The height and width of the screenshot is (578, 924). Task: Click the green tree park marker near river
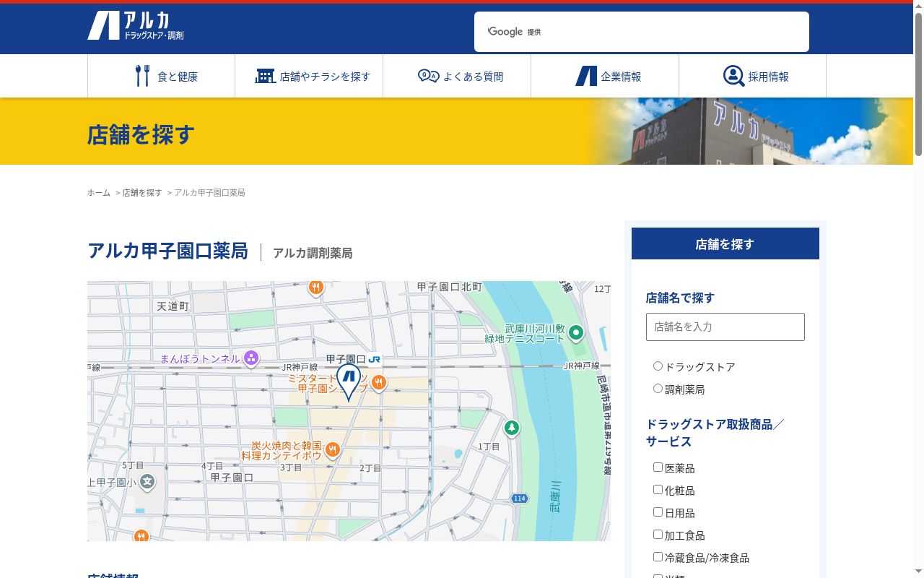[512, 428]
